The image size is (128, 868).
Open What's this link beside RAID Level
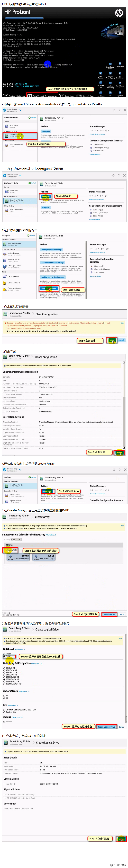[20, 649]
